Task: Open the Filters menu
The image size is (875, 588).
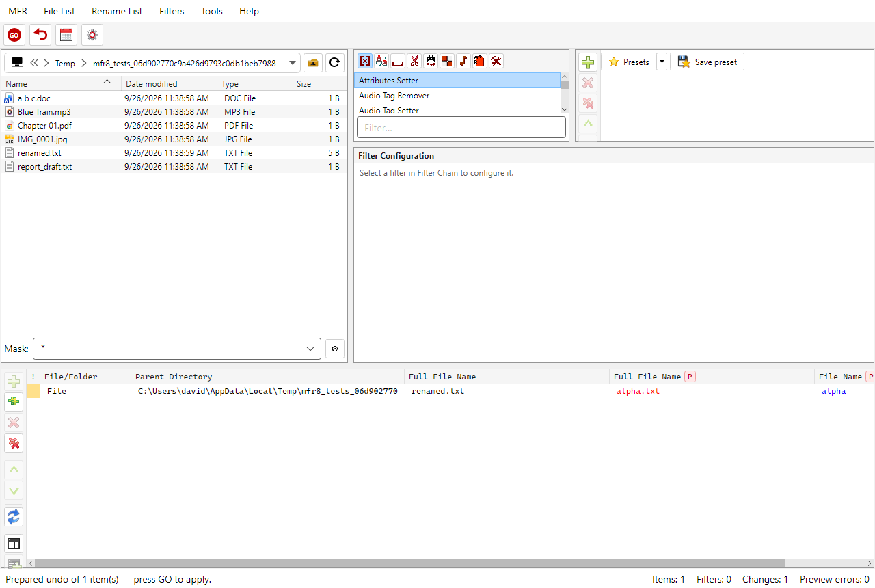Action: click(x=172, y=11)
